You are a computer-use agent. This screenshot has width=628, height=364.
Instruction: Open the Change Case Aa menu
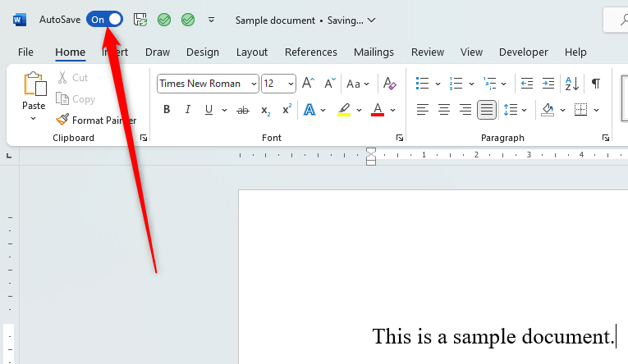358,84
